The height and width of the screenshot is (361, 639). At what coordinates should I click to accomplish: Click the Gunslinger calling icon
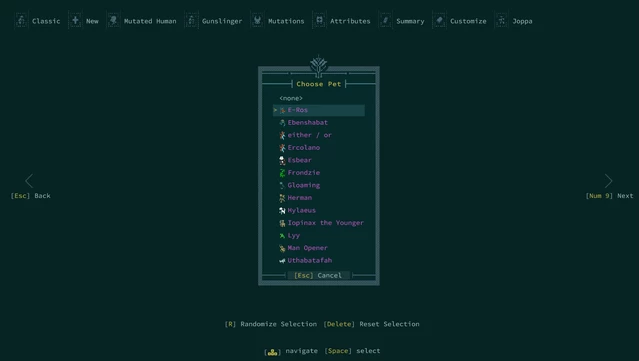tap(191, 20)
